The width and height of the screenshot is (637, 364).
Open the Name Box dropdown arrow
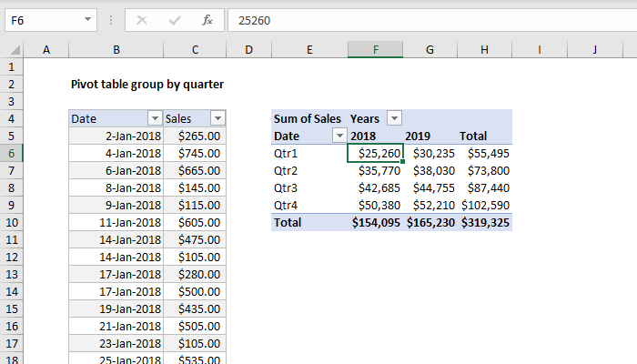pos(87,19)
